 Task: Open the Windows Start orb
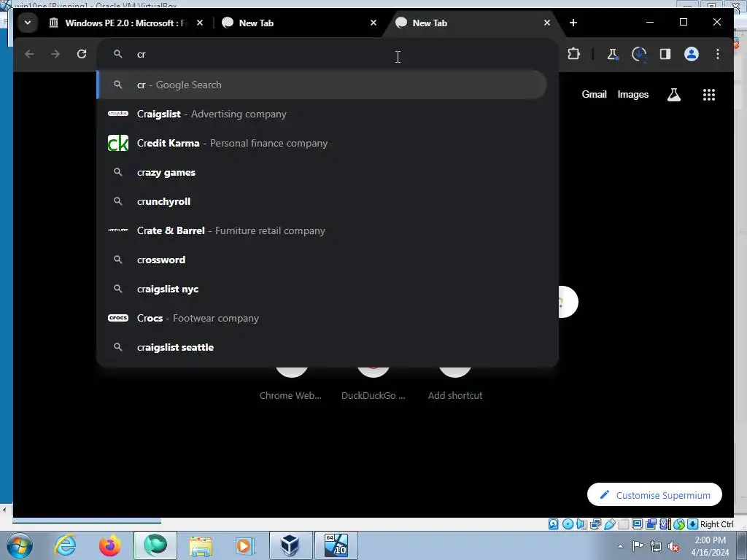(19, 545)
